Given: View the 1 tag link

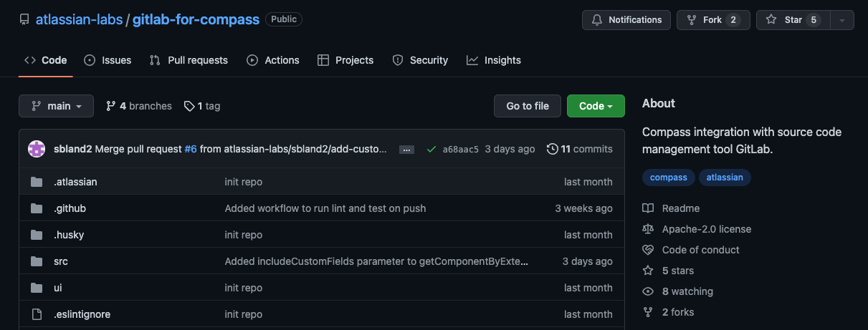Looking at the screenshot, I should tap(202, 106).
